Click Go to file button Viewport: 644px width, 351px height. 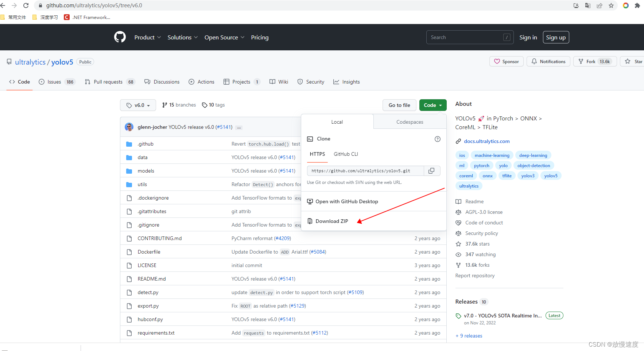(x=399, y=105)
